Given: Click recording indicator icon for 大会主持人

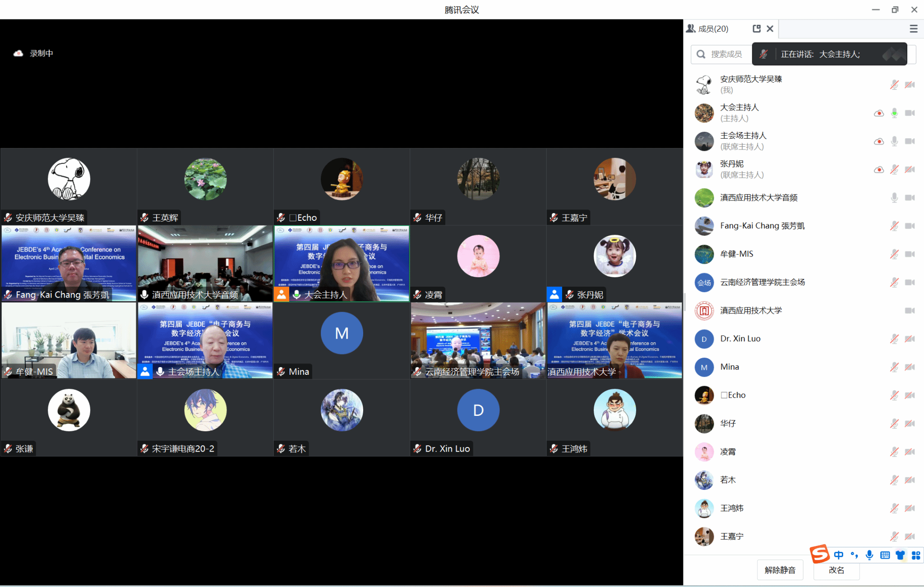Looking at the screenshot, I should click(x=878, y=113).
